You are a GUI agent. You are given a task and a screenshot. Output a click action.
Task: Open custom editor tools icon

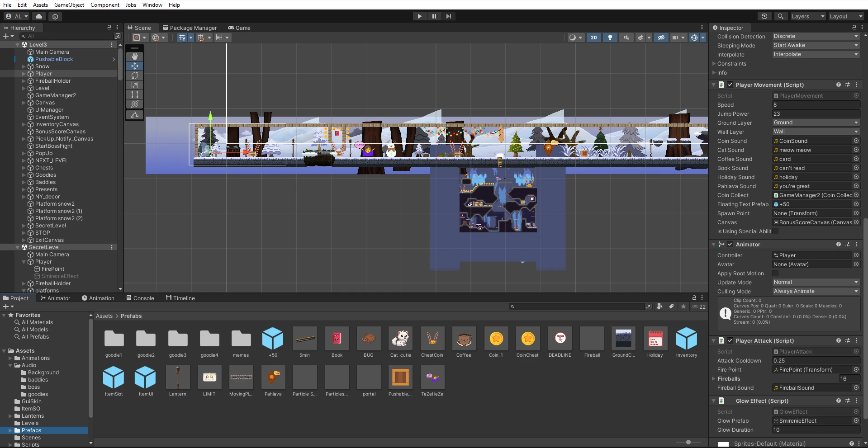[135, 115]
